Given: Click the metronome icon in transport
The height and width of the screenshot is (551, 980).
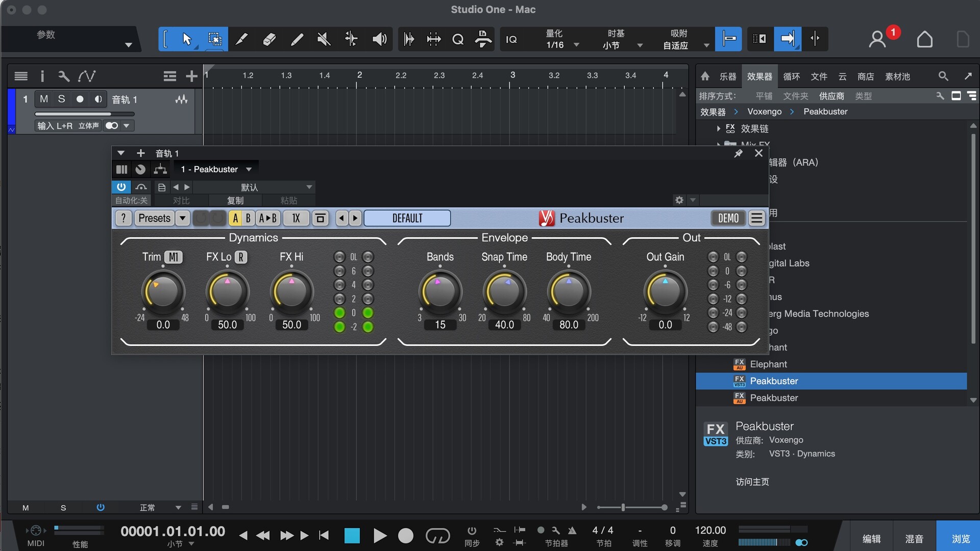Looking at the screenshot, I should tap(572, 531).
